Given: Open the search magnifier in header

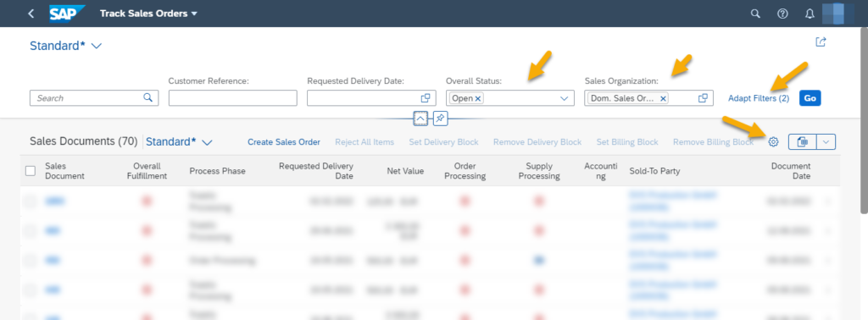Looking at the screenshot, I should (755, 14).
